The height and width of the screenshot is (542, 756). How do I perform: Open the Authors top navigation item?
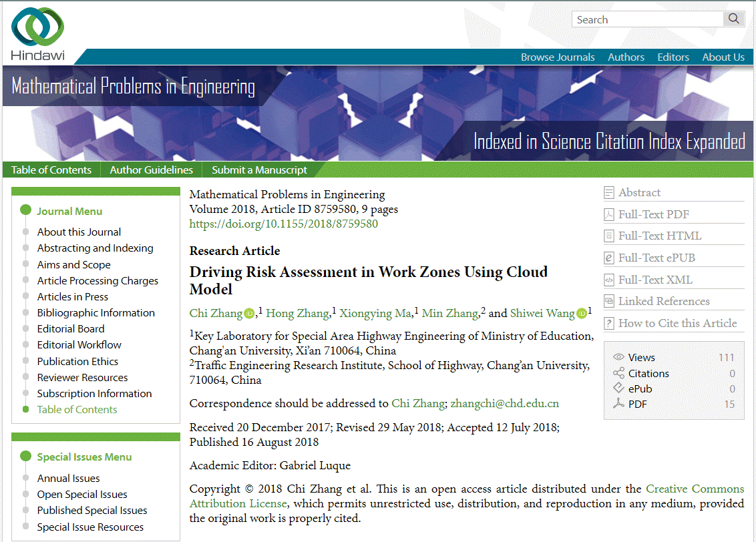coord(626,57)
